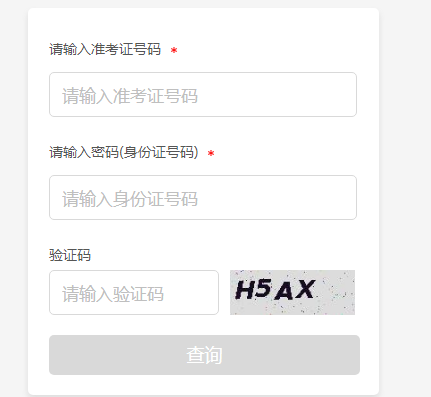Image resolution: width=431 pixels, height=397 pixels.
Task: Click the 查询 submit button
Action: [204, 355]
